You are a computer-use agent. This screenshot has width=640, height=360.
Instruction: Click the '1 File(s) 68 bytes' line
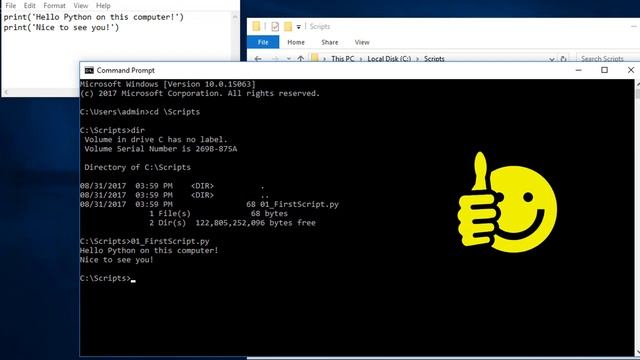tap(218, 214)
